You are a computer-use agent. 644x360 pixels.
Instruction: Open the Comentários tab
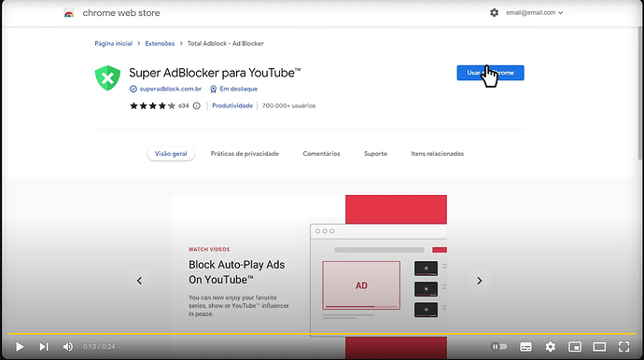(321, 154)
